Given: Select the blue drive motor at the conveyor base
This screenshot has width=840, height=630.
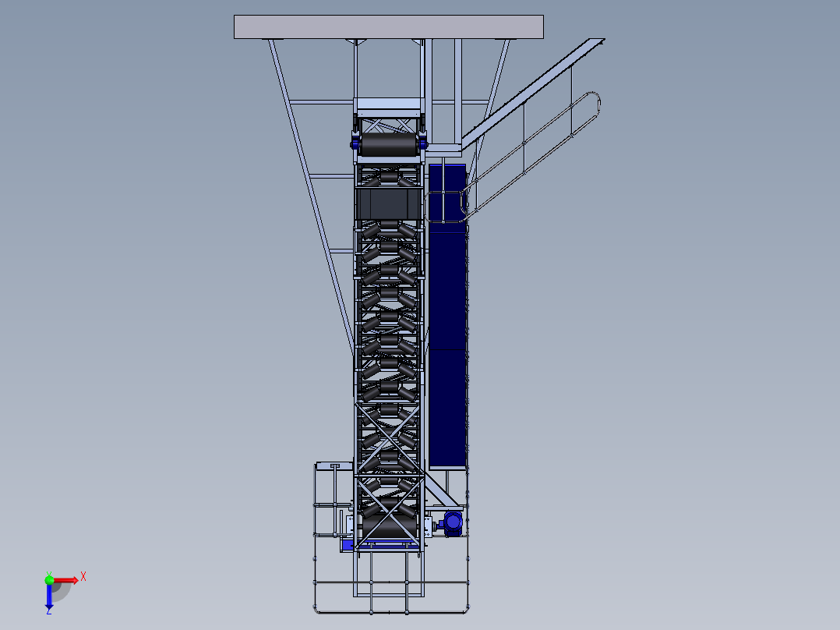Looking at the screenshot, I should click(452, 523).
